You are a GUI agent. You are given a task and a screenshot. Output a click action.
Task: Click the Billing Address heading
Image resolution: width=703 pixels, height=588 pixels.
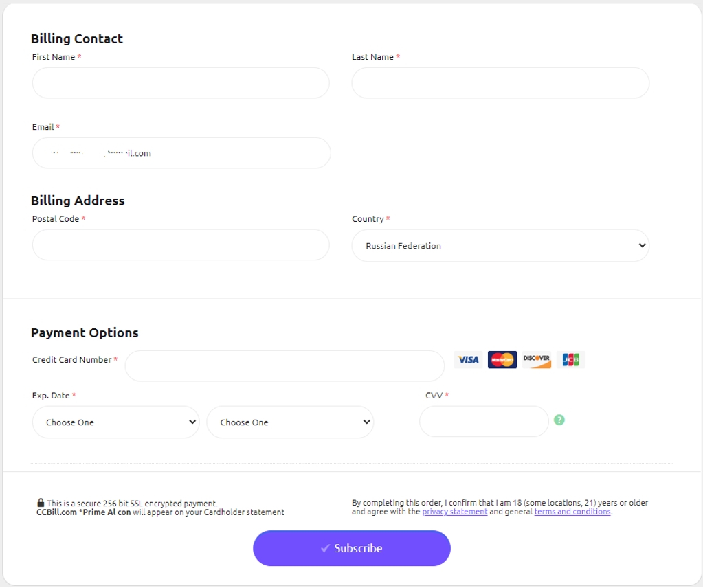tap(78, 201)
